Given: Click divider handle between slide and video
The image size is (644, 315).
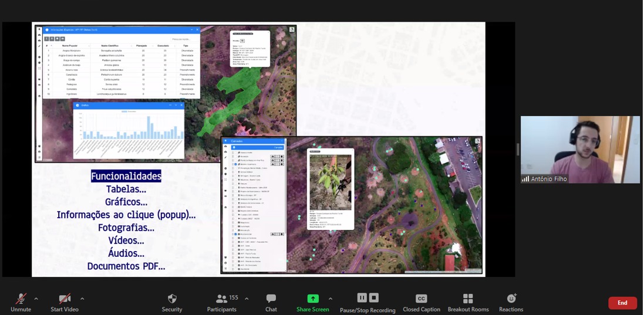Looking at the screenshot, I should [x=518, y=150].
